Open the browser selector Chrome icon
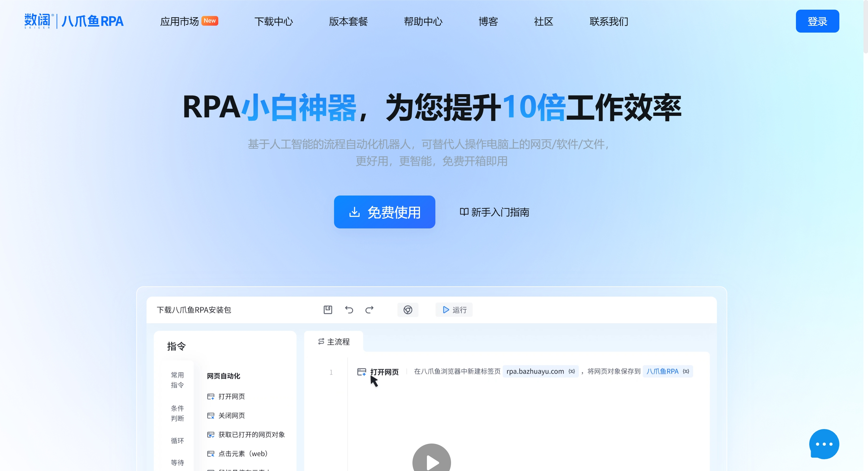Viewport: 868px width, 471px height. point(408,310)
